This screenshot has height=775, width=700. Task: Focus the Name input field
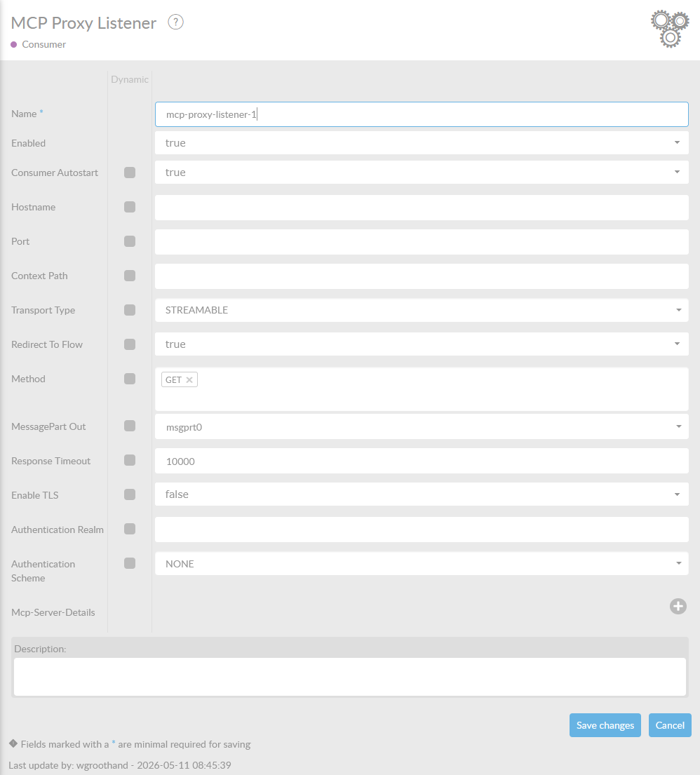pos(422,114)
